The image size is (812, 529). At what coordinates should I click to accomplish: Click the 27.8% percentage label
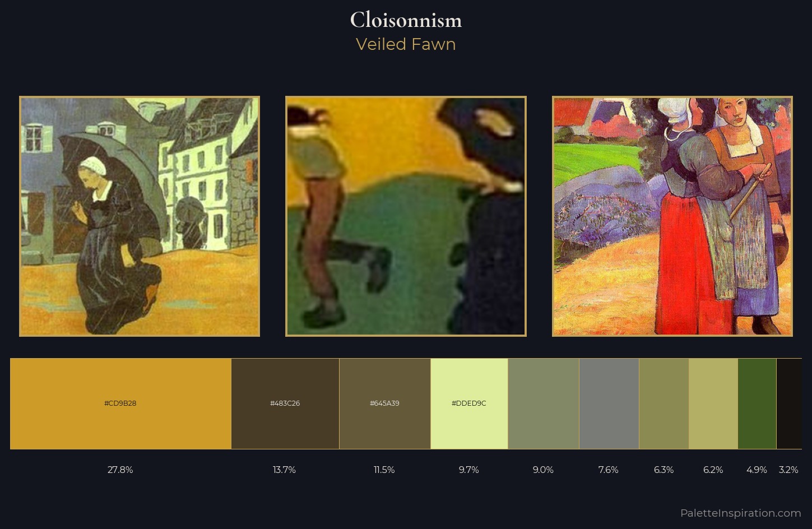120,470
